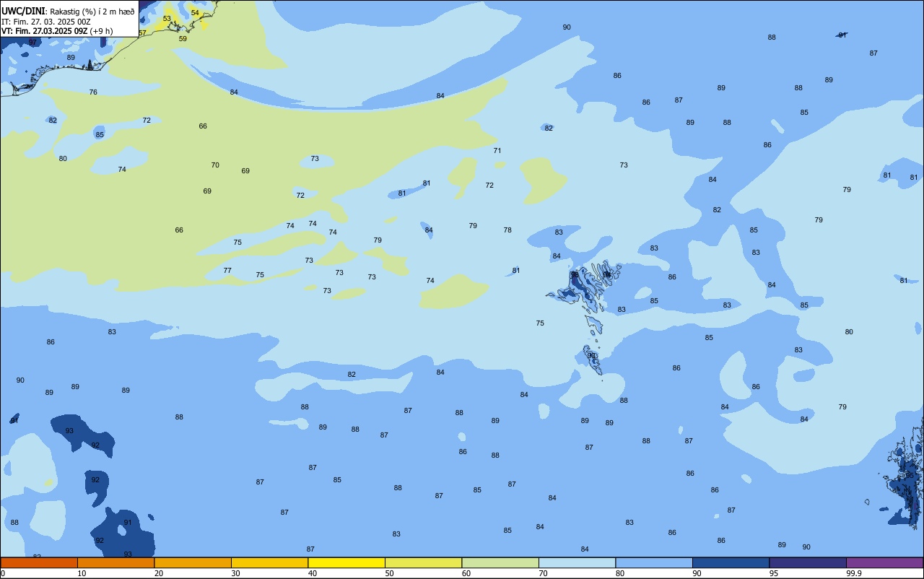This screenshot has height=579, width=924.
Task: Click the "97" value label on the map
Action: [32, 43]
